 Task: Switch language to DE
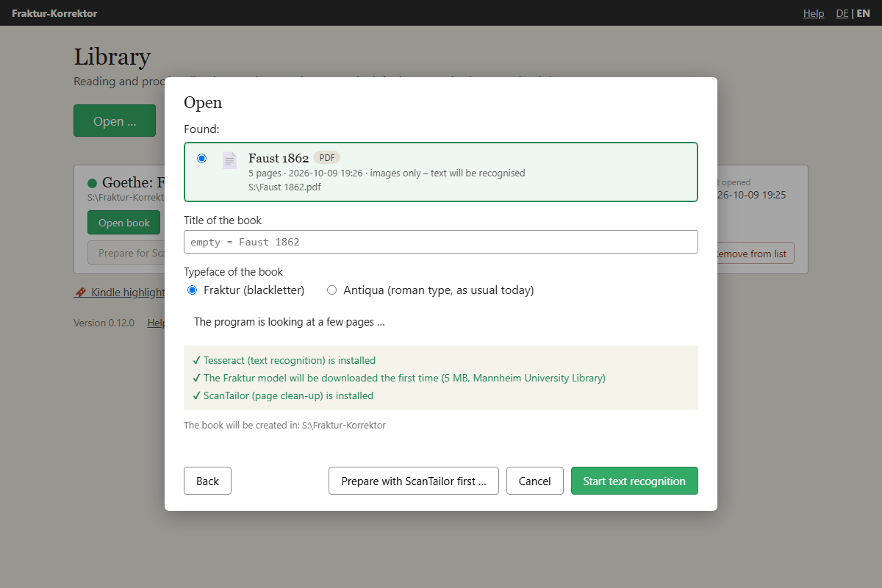842,13
